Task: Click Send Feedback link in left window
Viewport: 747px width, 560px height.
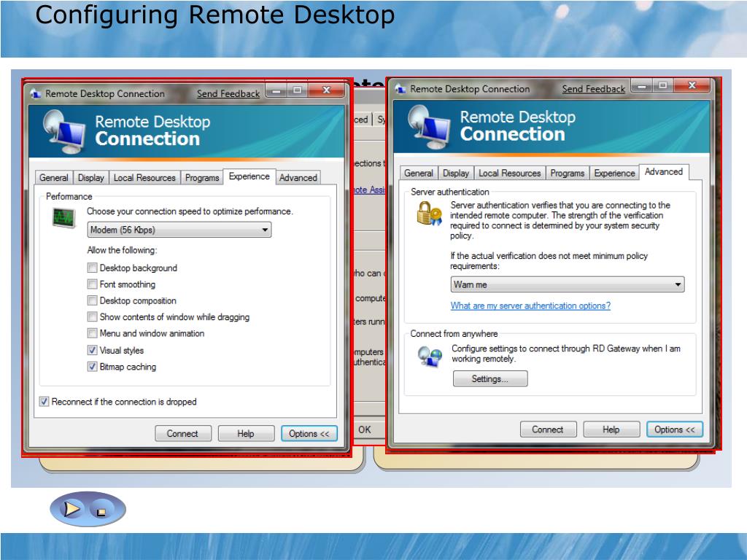Action: coord(228,94)
